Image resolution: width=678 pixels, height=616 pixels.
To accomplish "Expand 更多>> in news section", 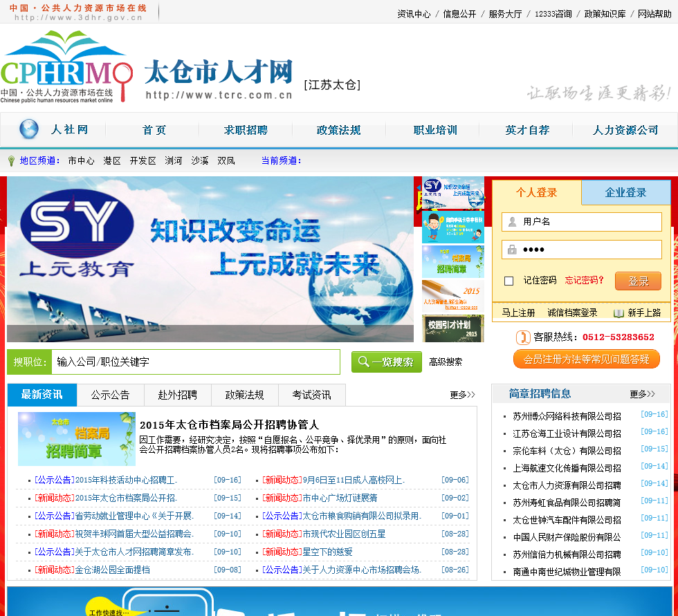I will tap(462, 395).
